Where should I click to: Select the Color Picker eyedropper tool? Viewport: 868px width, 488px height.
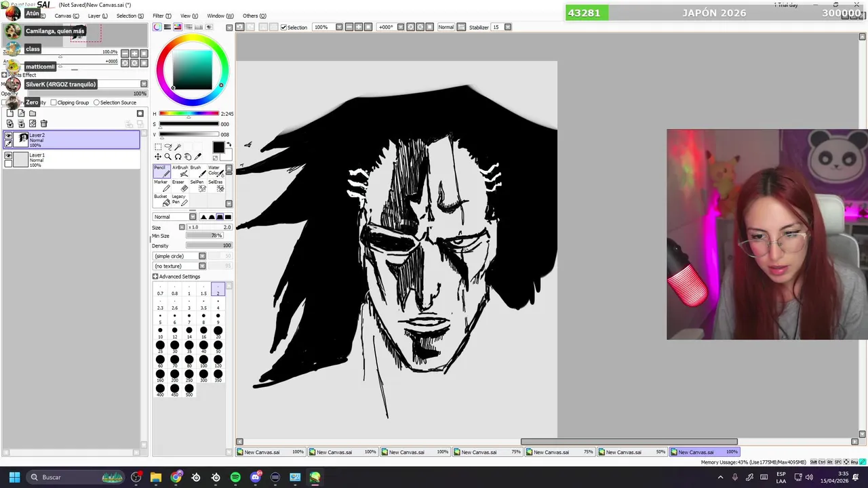point(198,157)
